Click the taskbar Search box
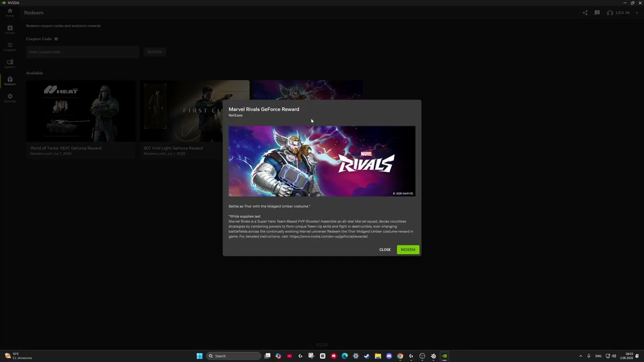The image size is (644, 362). pos(234,356)
